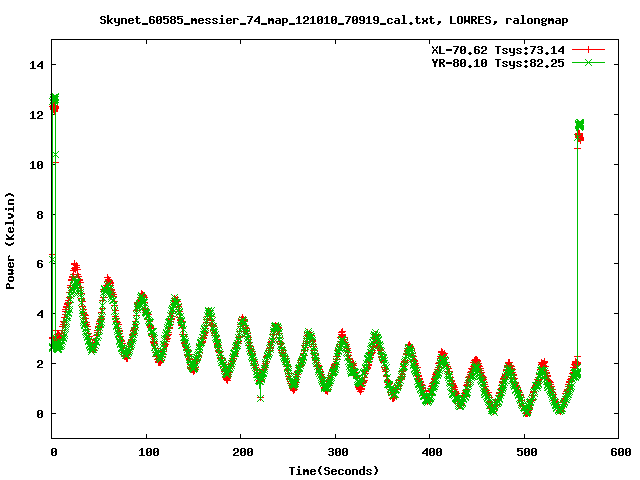Screen dimensions: 640x480
Task: Click y-axis tick label 4
Action: tap(40, 314)
